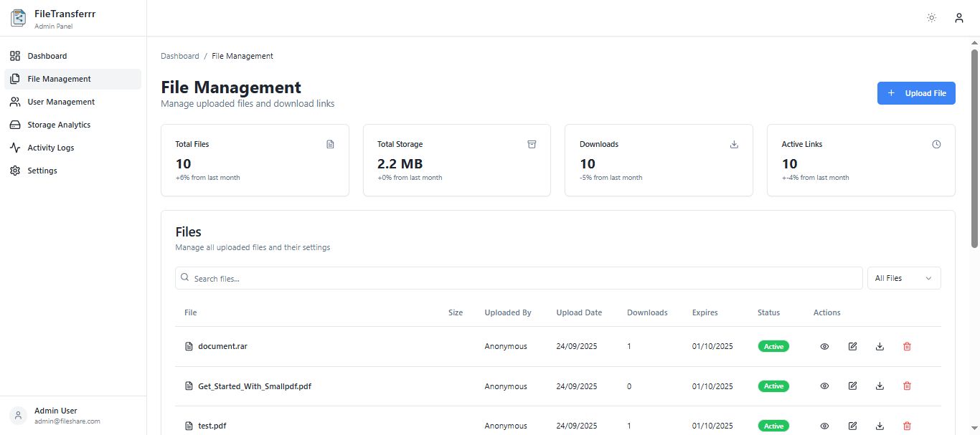The image size is (980, 435).
Task: Click the Dashboard breadcrumb link
Action: tap(180, 56)
